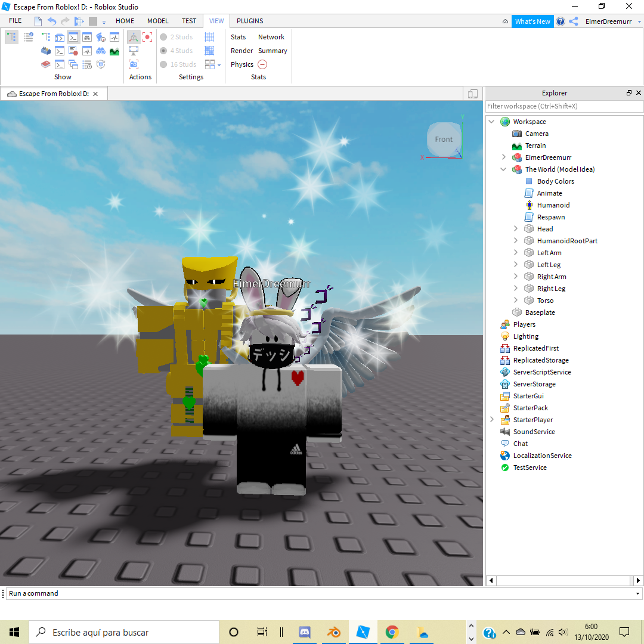Clear stats using the red minus icon
This screenshot has width=644, height=644.
pyautogui.click(x=262, y=64)
